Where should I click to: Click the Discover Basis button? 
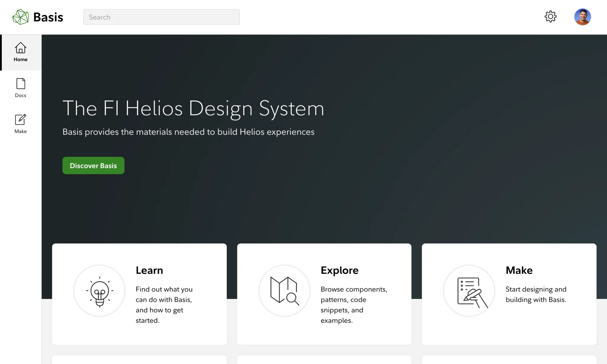pyautogui.click(x=93, y=165)
